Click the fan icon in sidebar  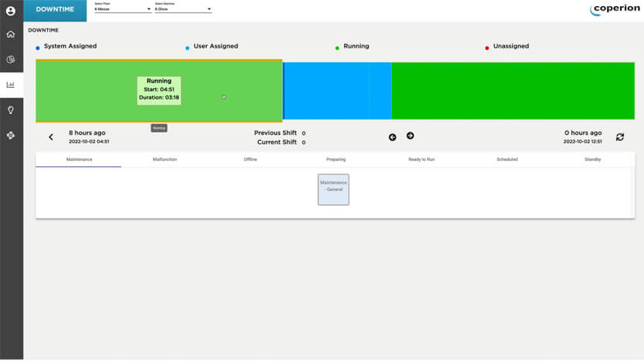(11, 136)
